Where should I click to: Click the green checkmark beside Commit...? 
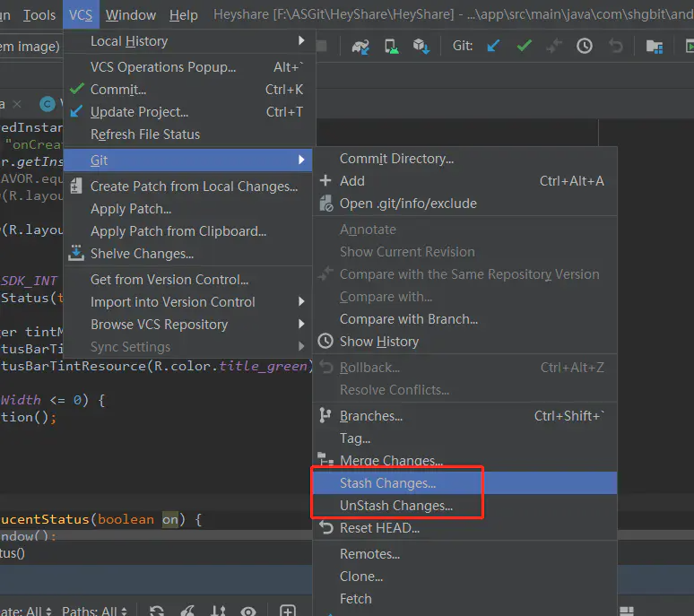[x=76, y=89]
